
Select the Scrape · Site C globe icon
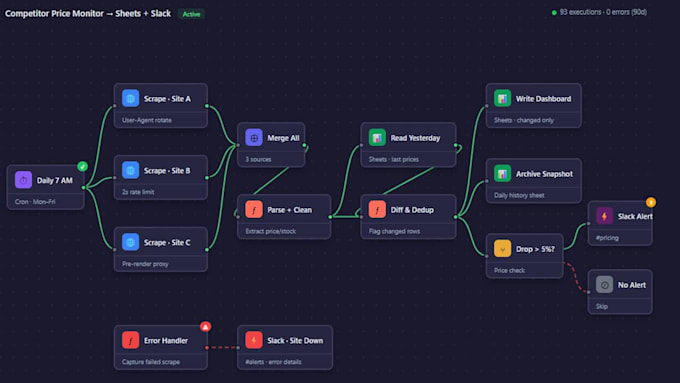click(x=131, y=242)
